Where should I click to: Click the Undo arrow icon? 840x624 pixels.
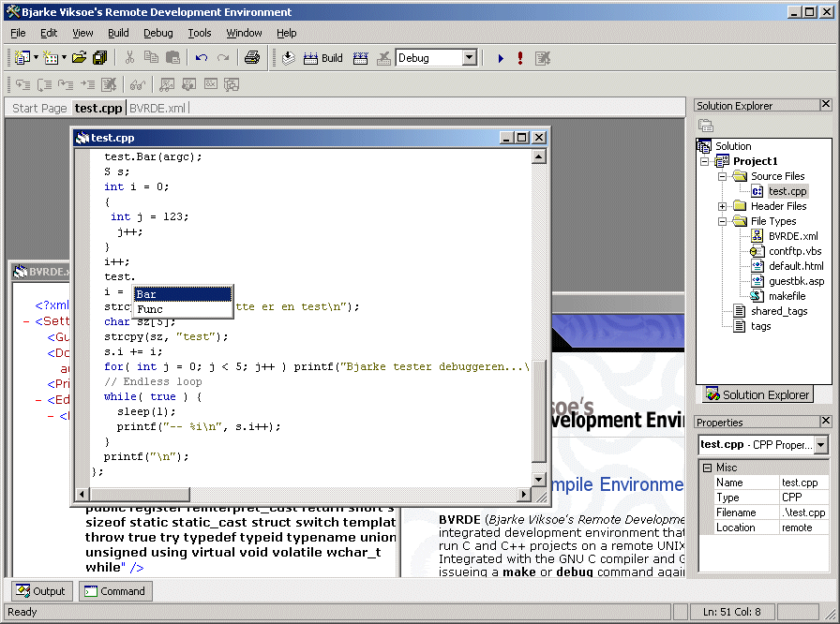(x=202, y=58)
